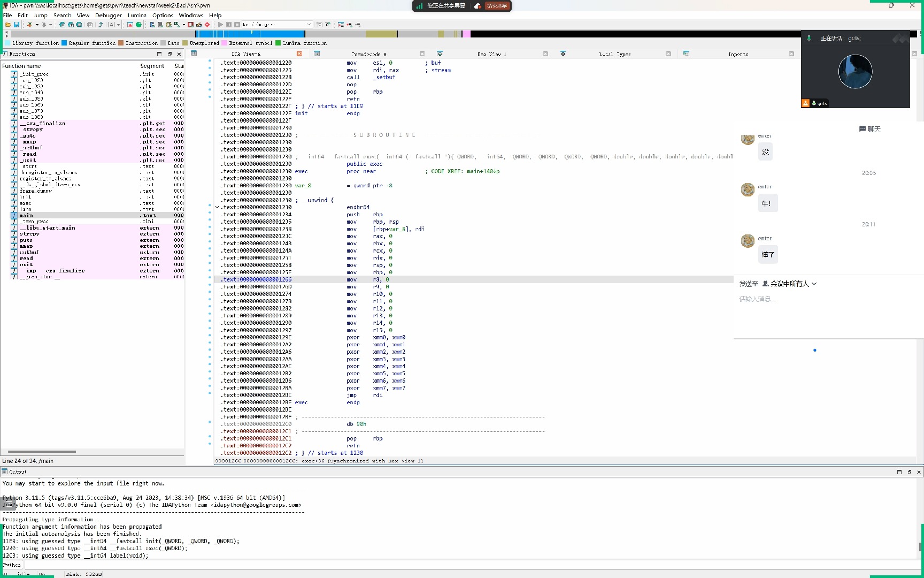Click the Functions panel horizontal scrollbar
The image size is (924, 578).
pyautogui.click(x=42, y=452)
